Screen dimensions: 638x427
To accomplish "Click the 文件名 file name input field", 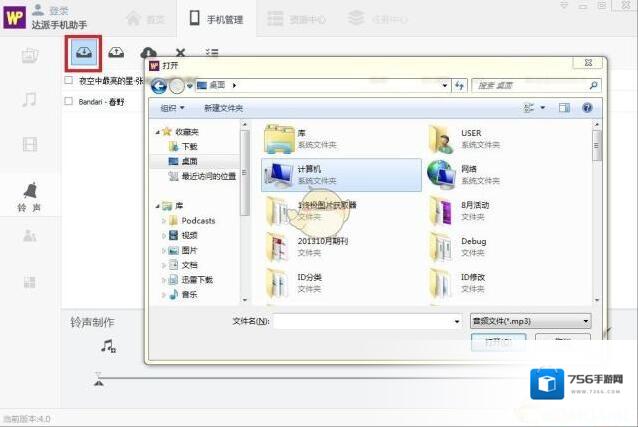I will click(362, 322).
